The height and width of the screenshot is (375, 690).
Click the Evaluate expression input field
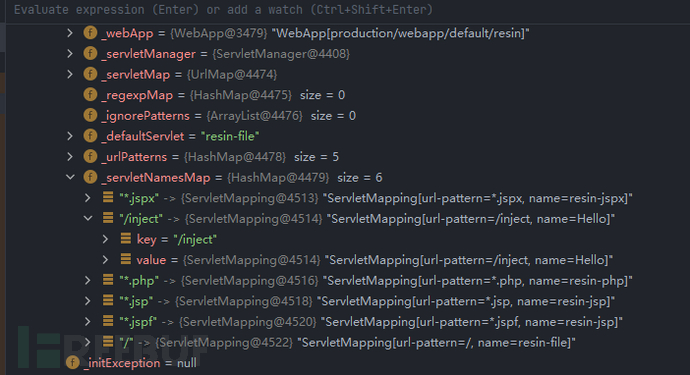point(348,10)
